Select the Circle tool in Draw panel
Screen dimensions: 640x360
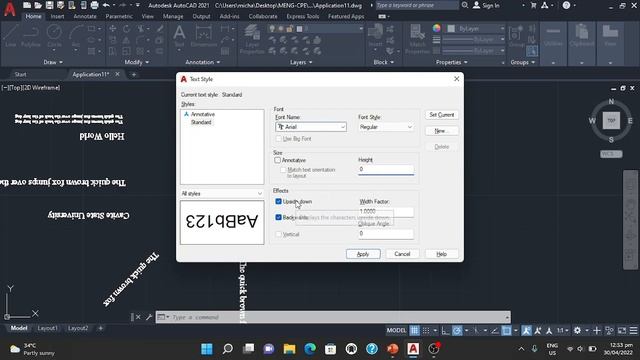(x=54, y=36)
